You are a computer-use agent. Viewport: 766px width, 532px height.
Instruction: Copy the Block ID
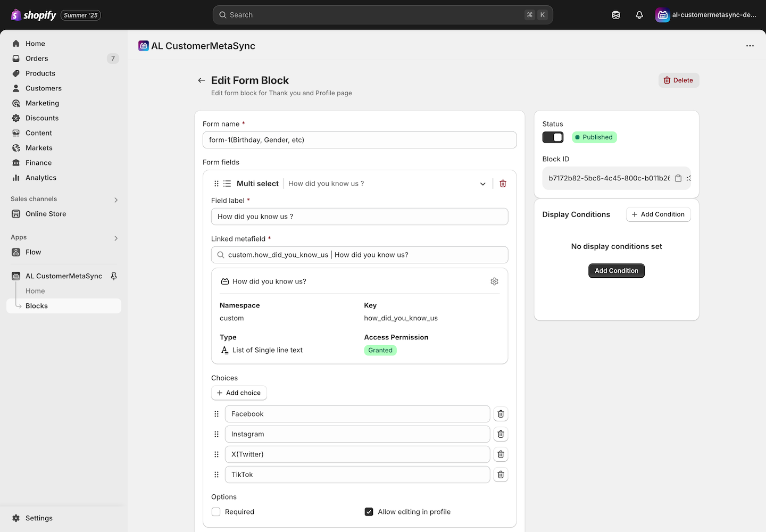[x=678, y=178]
